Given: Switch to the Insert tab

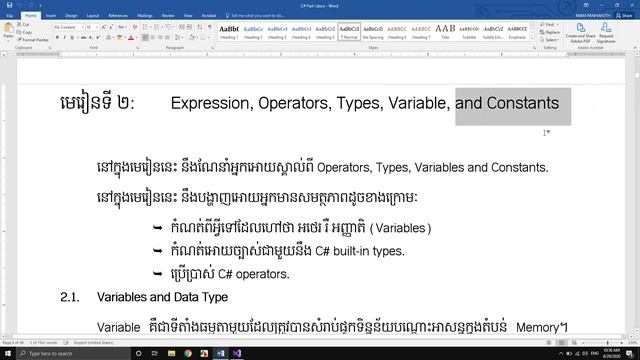Looking at the screenshot, I should (x=51, y=16).
